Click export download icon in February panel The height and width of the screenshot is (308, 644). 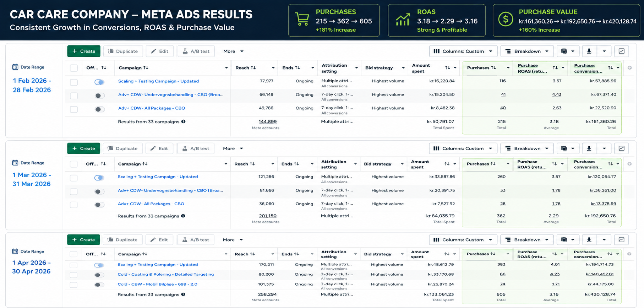589,51
